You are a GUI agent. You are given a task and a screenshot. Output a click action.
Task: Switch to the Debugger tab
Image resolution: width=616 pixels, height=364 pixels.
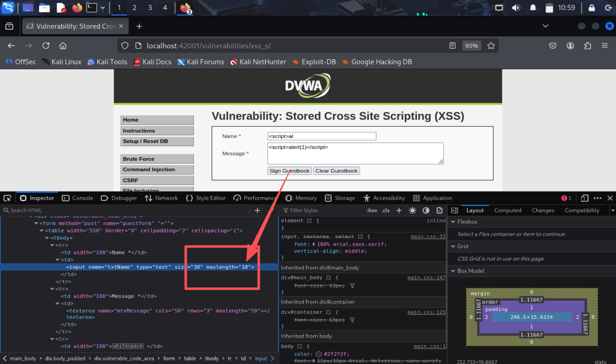click(x=119, y=198)
